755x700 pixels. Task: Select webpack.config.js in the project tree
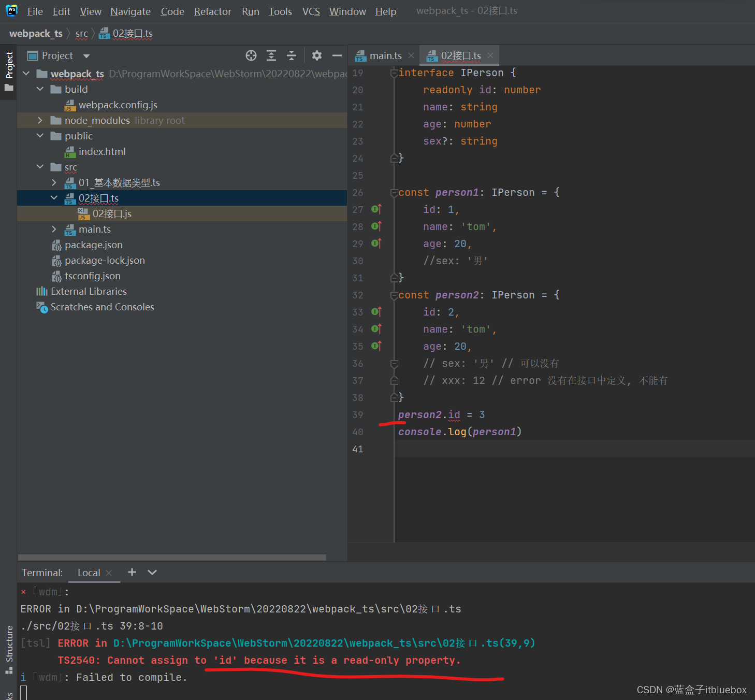tap(118, 105)
